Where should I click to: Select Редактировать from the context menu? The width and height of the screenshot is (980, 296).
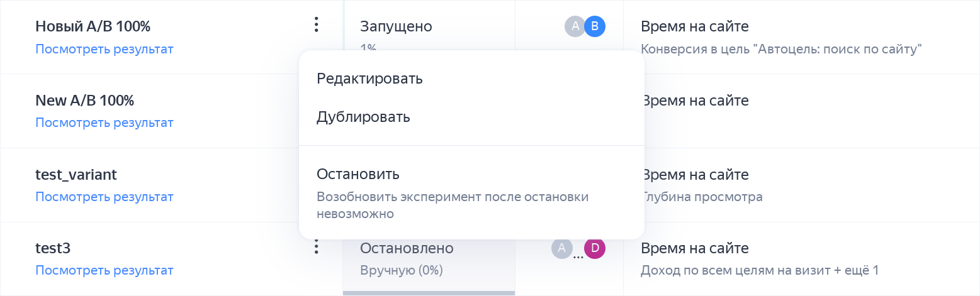tap(369, 79)
